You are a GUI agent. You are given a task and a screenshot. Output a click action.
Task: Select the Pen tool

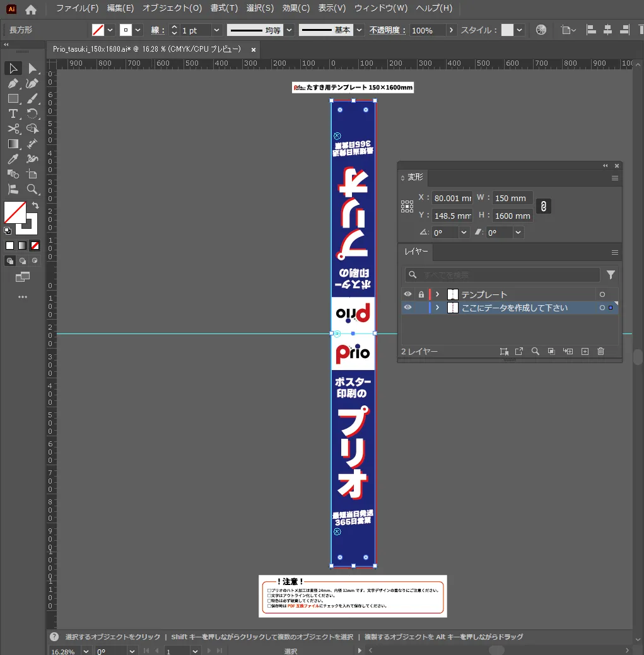pyautogui.click(x=13, y=84)
